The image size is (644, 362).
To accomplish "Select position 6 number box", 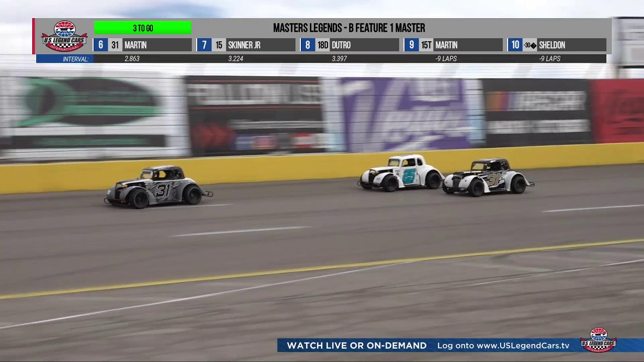I will click(101, 45).
